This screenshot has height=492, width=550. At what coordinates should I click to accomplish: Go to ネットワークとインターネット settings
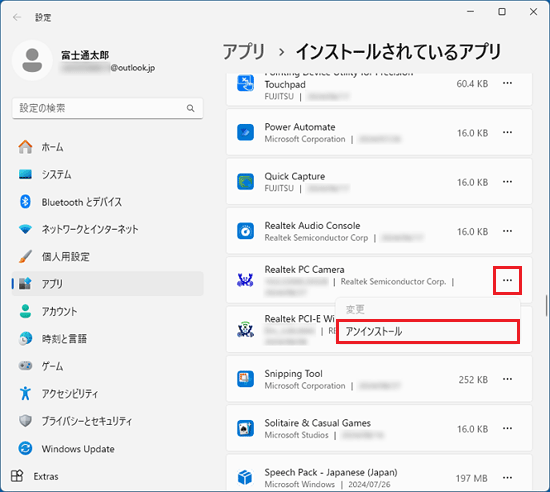(108, 229)
